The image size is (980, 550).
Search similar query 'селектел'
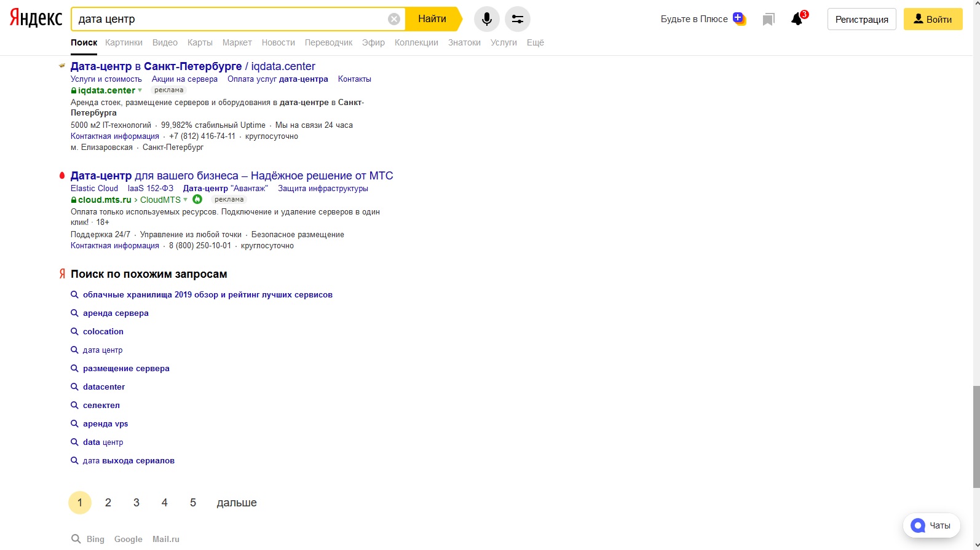[101, 406]
